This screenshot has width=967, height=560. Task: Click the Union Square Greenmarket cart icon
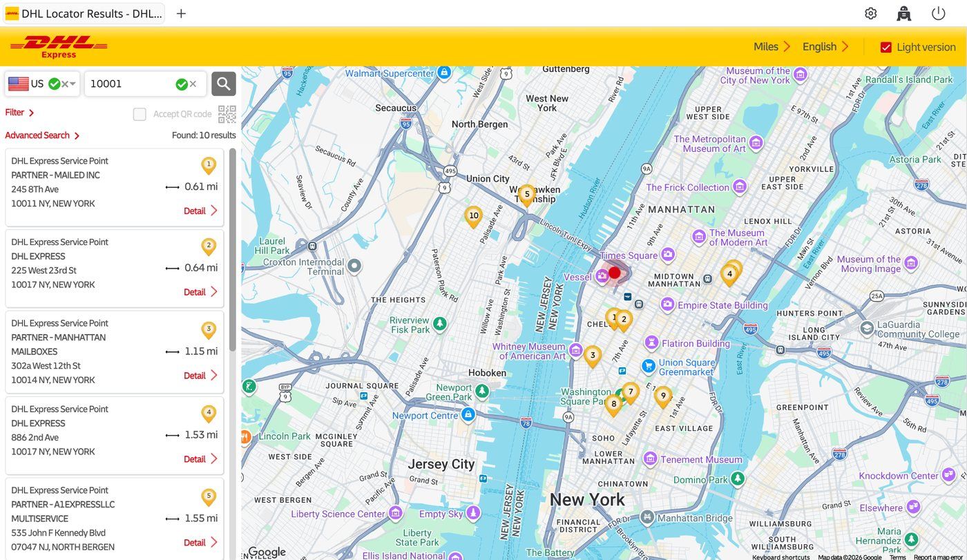click(x=648, y=366)
